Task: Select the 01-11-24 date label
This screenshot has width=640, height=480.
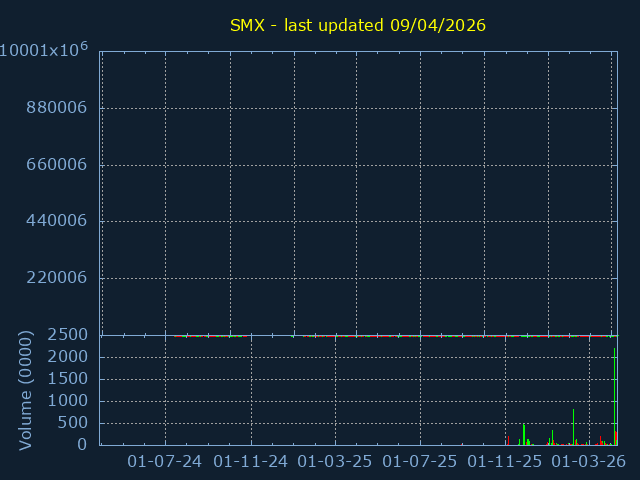Action: [250, 462]
